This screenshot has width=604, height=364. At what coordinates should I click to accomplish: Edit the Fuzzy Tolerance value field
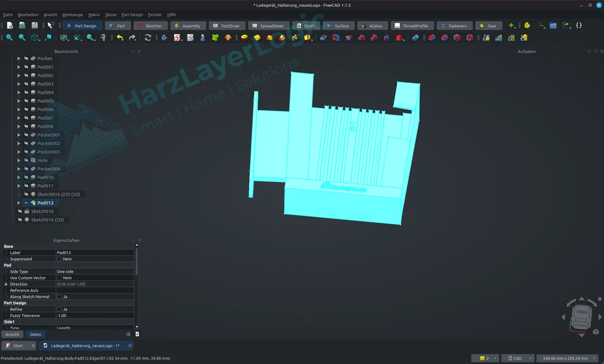(x=95, y=315)
